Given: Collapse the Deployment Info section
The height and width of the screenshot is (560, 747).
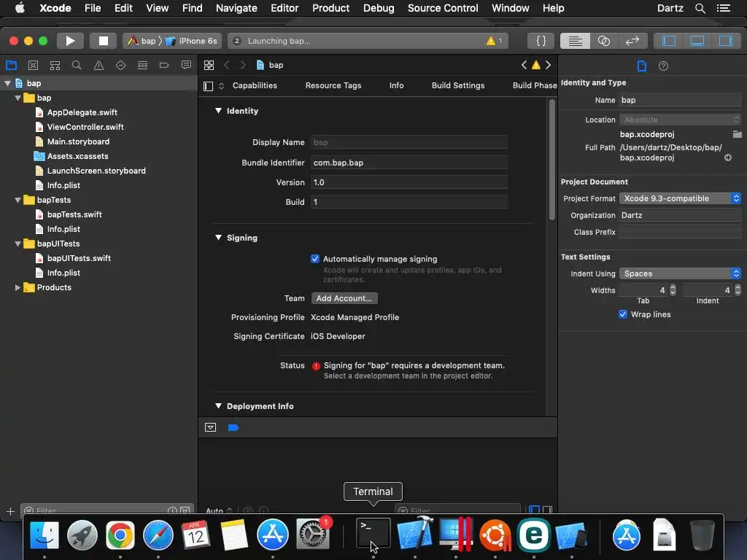Looking at the screenshot, I should point(218,406).
